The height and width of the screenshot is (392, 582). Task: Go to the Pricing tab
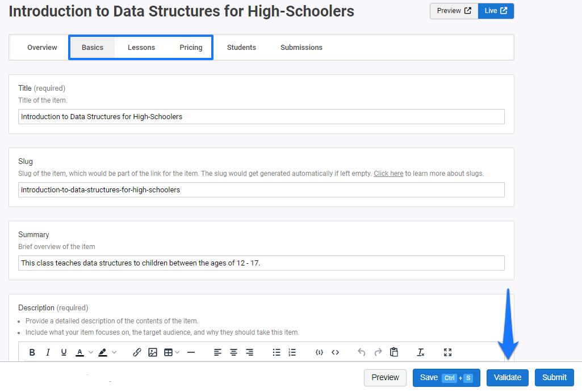coord(191,48)
